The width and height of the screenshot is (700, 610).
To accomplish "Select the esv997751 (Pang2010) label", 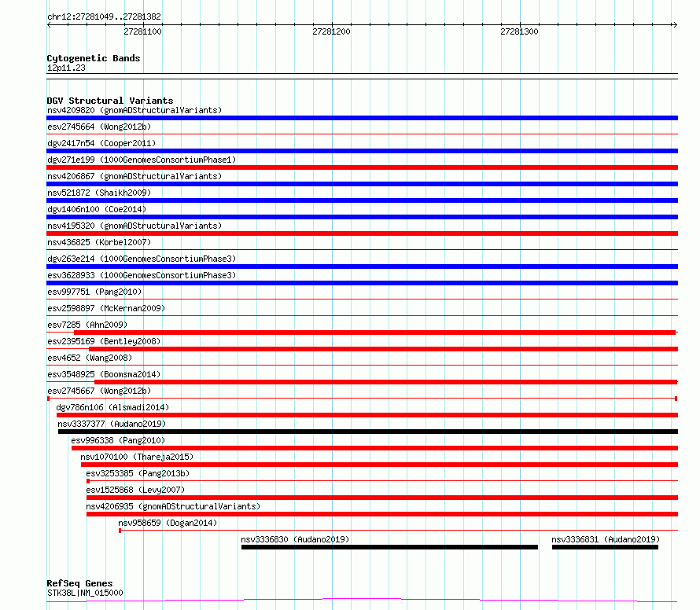I will coord(94,292).
